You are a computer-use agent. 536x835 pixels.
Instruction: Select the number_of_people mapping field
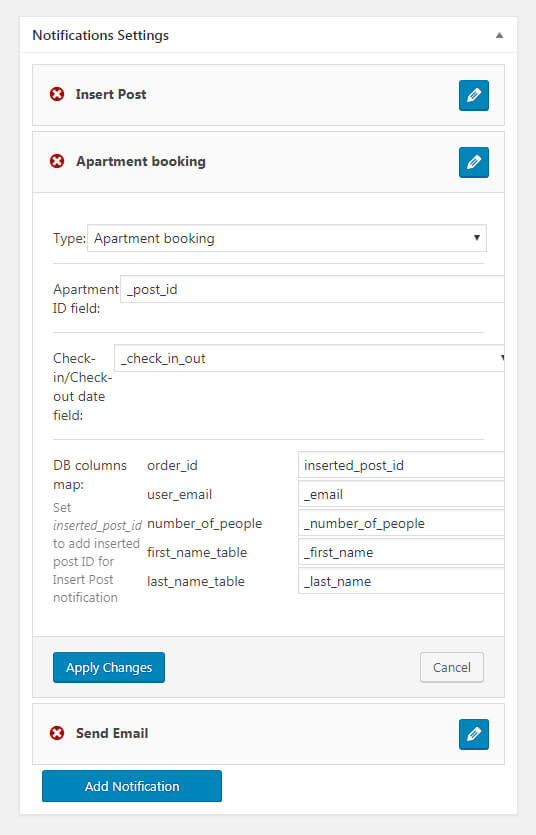pyautogui.click(x=401, y=523)
